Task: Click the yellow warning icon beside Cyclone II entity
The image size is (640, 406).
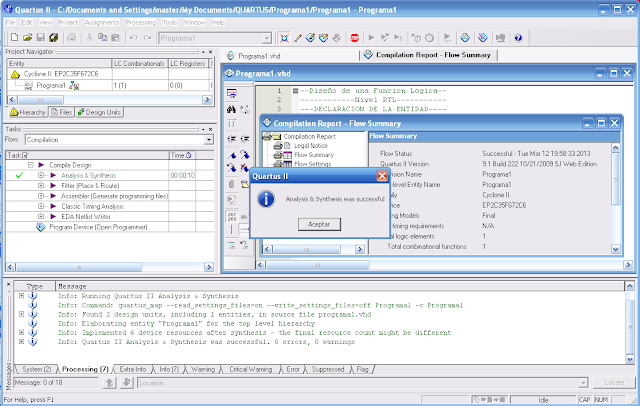Action: [15, 74]
